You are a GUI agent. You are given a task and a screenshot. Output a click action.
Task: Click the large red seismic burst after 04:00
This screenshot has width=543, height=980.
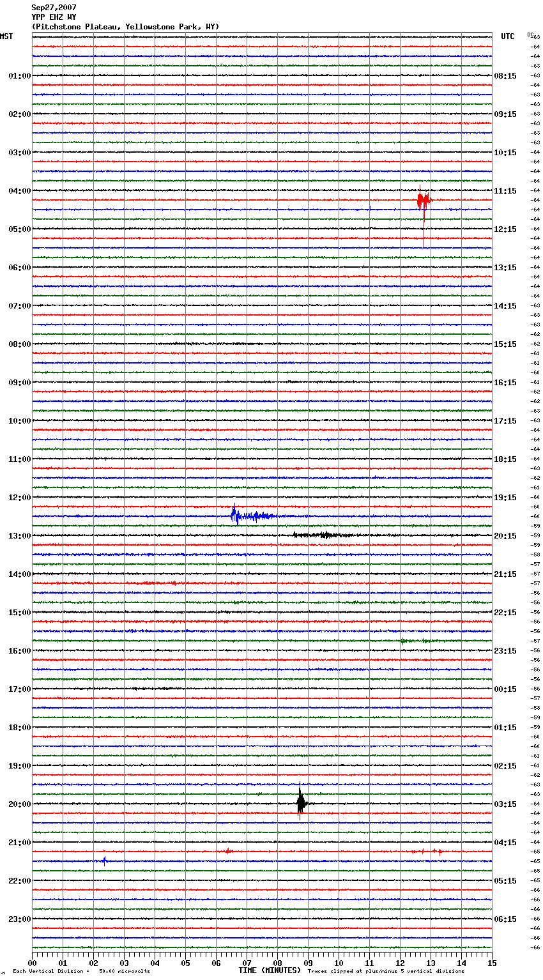(x=424, y=201)
